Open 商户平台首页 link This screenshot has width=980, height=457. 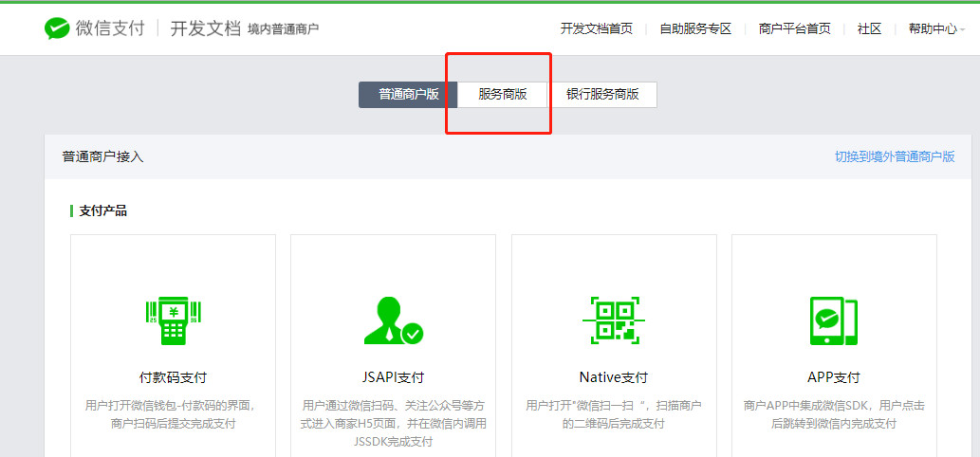click(x=794, y=28)
